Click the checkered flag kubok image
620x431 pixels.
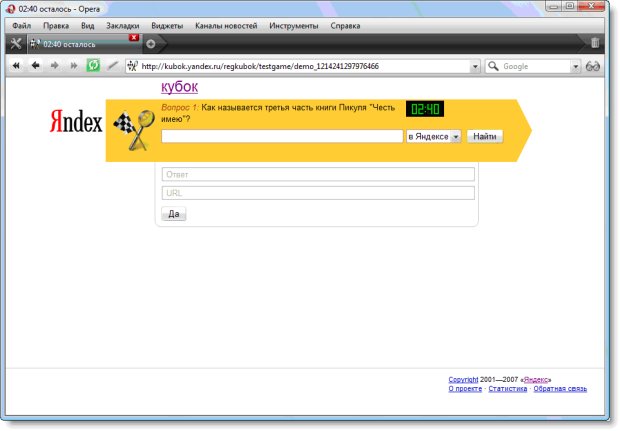point(135,130)
